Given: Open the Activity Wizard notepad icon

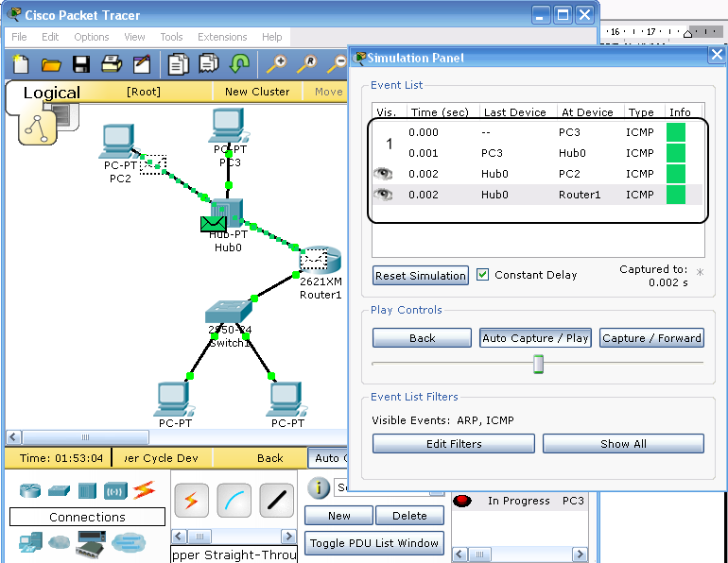Looking at the screenshot, I should [142, 64].
